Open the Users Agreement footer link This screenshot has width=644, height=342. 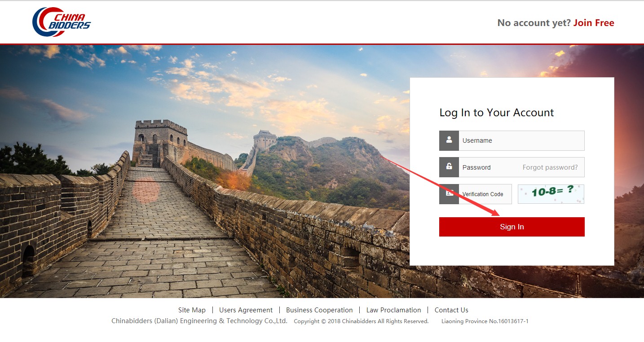pos(246,310)
